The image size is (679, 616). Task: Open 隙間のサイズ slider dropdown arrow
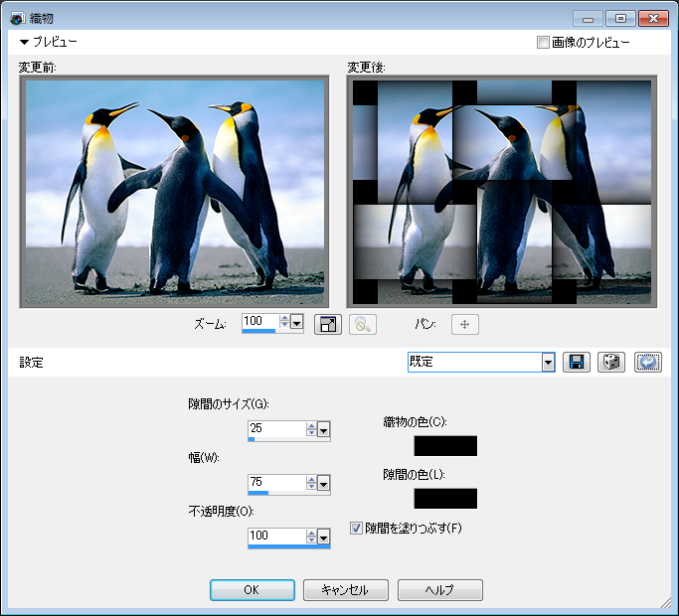[323, 429]
